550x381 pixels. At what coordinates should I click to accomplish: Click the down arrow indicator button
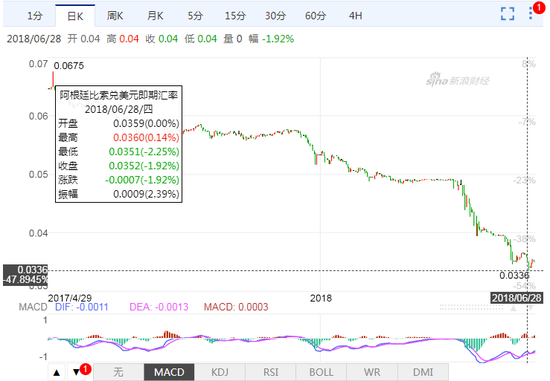point(76,372)
